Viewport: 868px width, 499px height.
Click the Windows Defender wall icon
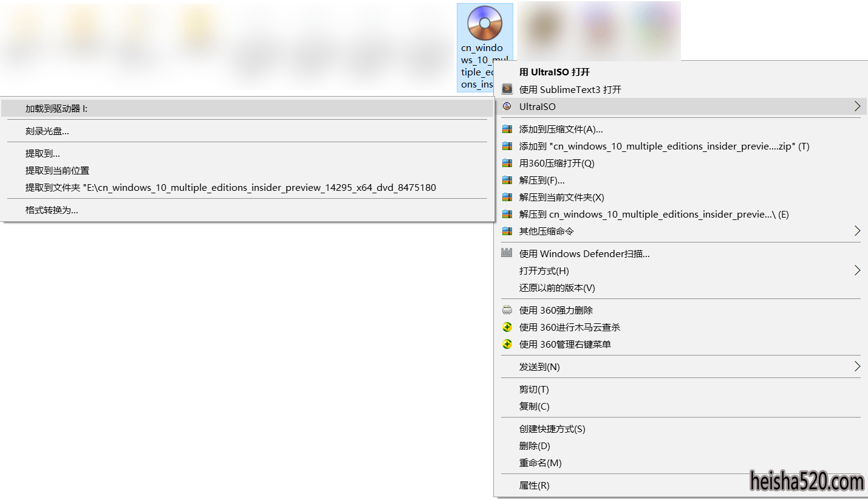(x=507, y=253)
